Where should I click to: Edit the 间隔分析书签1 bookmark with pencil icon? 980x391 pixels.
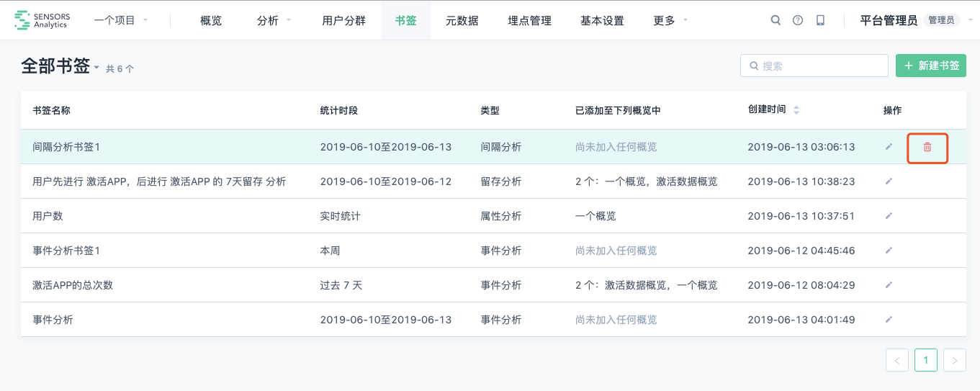889,147
